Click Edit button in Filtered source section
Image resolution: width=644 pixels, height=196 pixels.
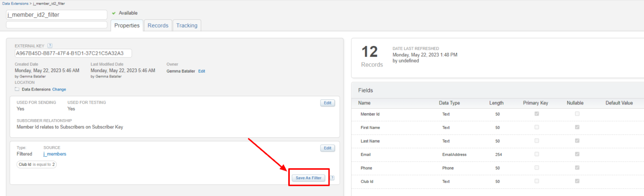pos(328,148)
